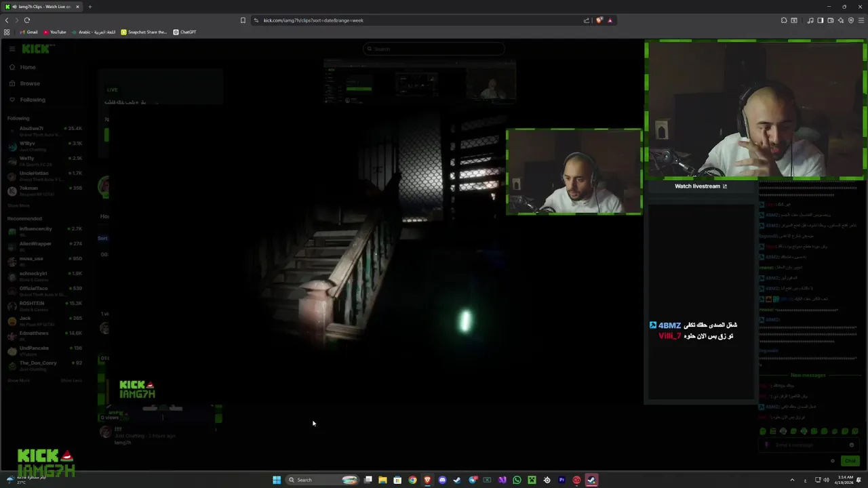Click taskbar Search box
This screenshot has height=488, width=868.
coord(322,480)
